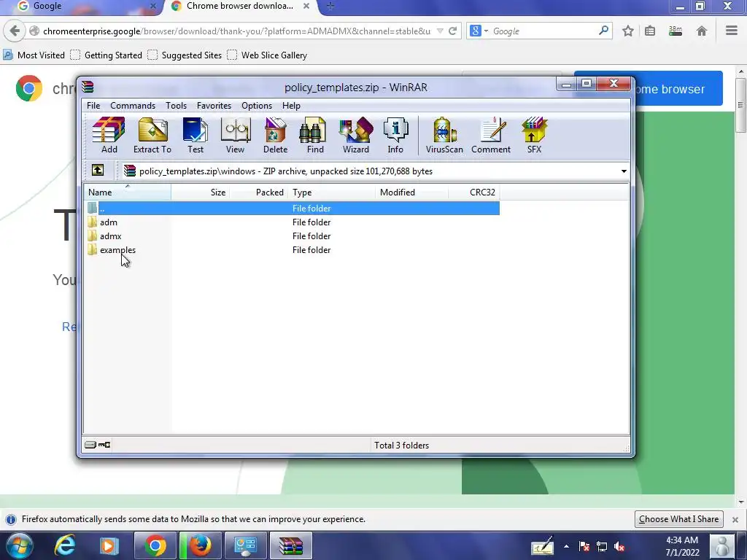Click the Find binoculars icon
The width and height of the screenshot is (747, 560).
coord(315,135)
